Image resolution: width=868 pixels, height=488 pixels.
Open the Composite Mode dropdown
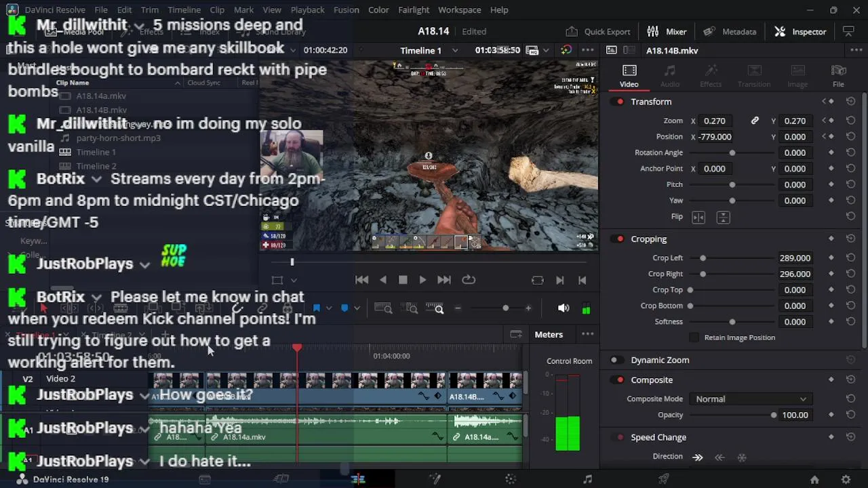point(751,399)
